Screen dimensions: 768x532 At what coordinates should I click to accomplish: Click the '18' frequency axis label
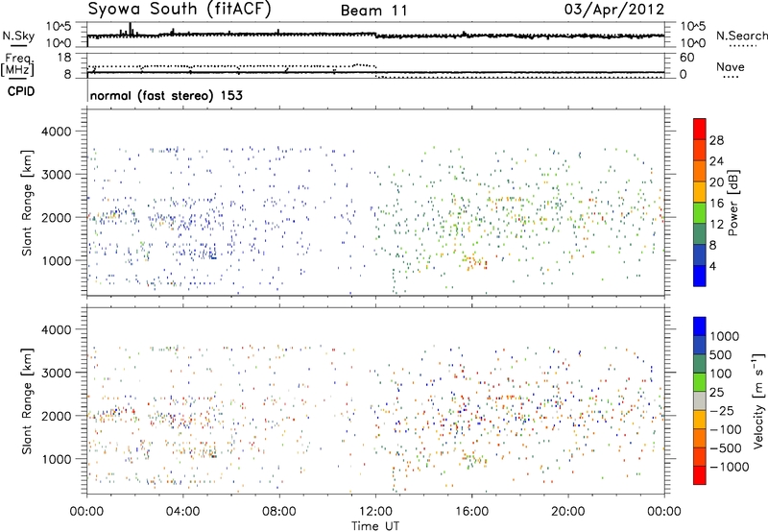[x=64, y=58]
